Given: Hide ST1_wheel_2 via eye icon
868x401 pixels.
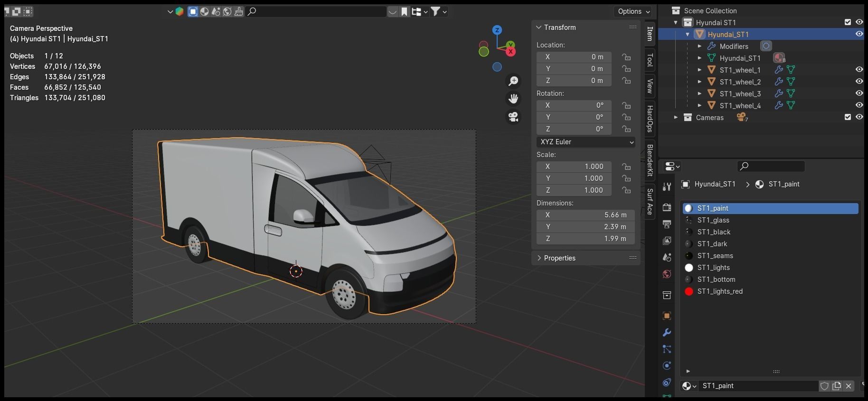Looking at the screenshot, I should tap(859, 82).
